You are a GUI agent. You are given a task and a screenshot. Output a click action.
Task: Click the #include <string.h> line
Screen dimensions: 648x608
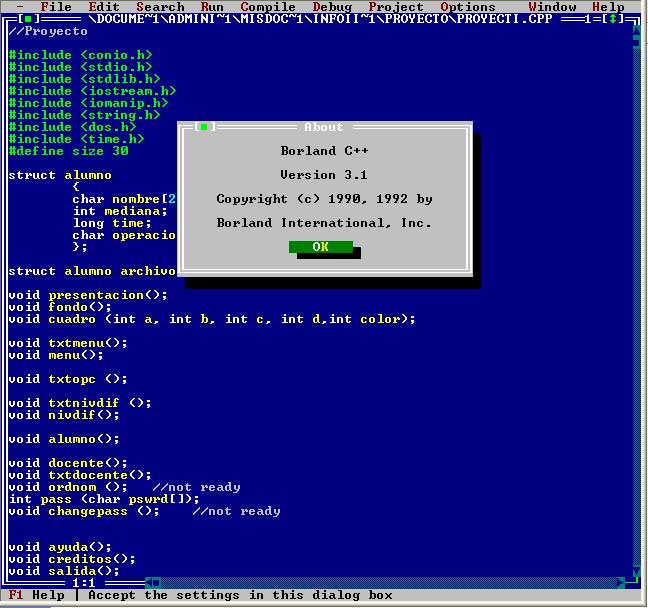[x=84, y=115]
